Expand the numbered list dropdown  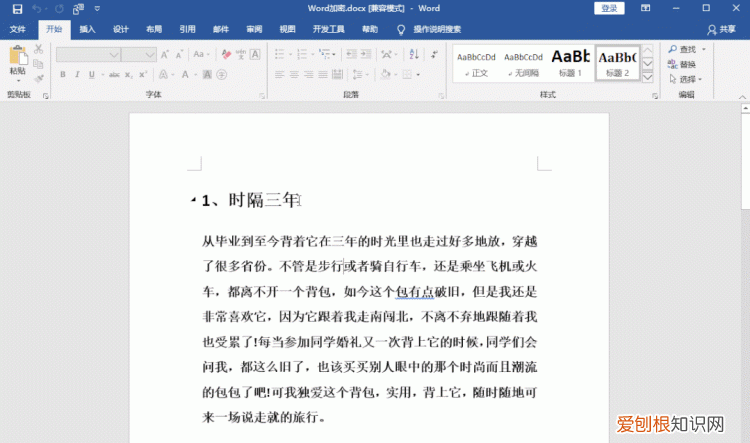pos(312,55)
